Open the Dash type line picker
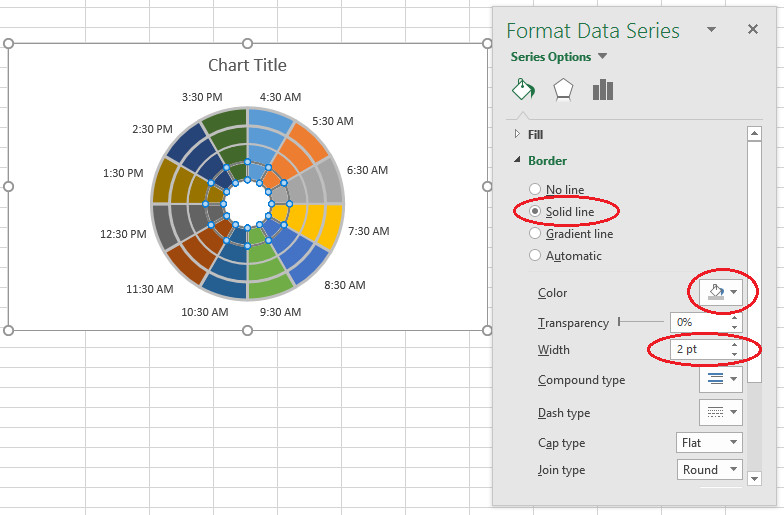The width and height of the screenshot is (784, 515). click(720, 412)
